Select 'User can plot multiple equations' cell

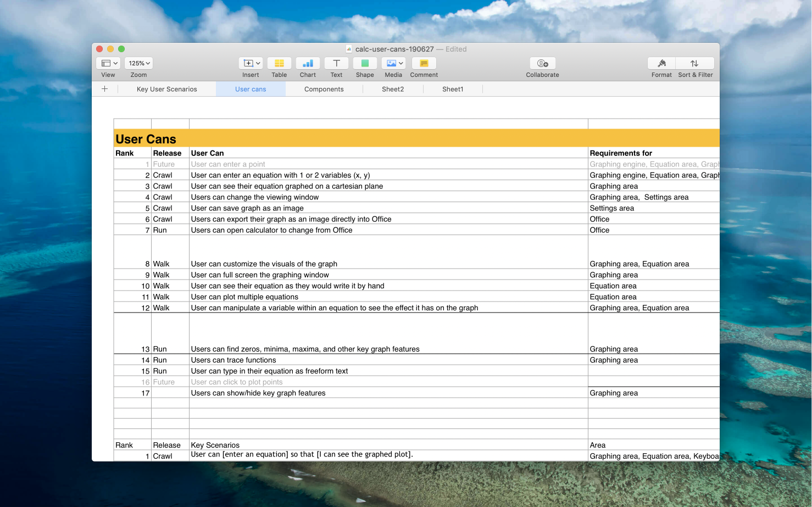[388, 297]
